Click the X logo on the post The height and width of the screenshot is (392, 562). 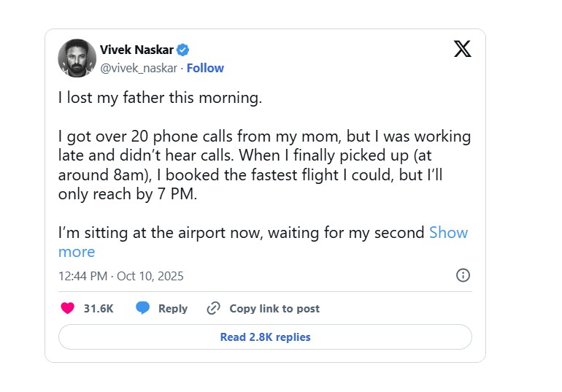pyautogui.click(x=462, y=49)
